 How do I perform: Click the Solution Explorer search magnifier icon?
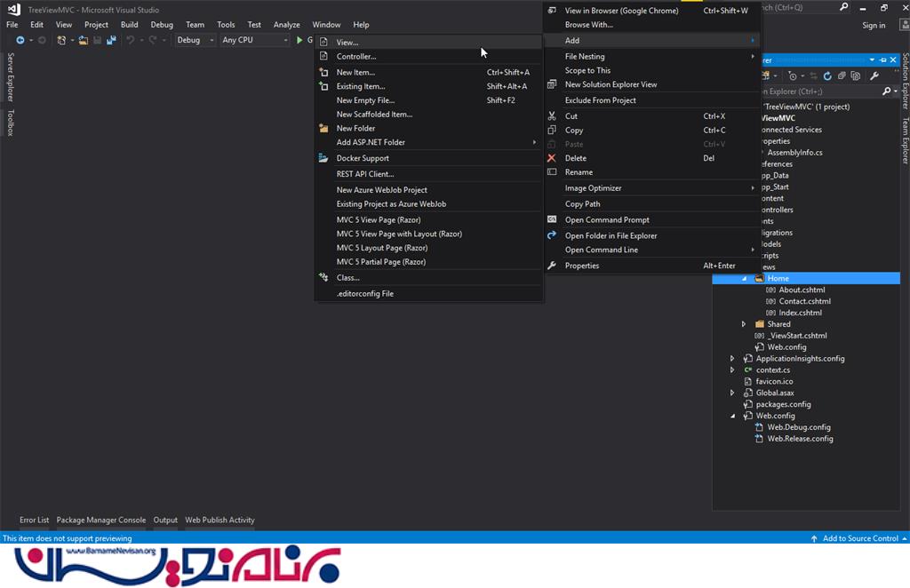(886, 91)
